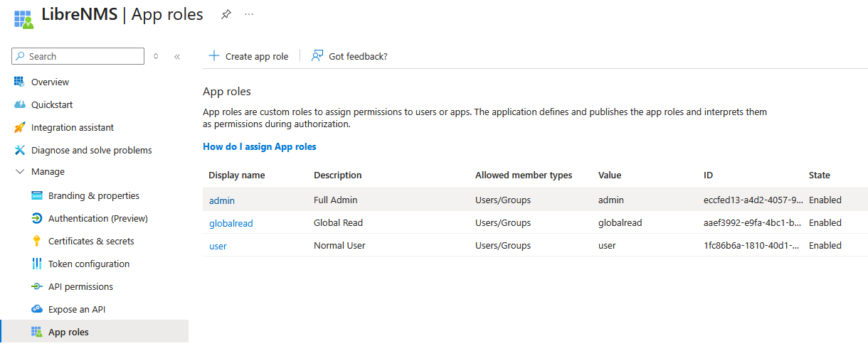Click the API permissions icon

(x=37, y=286)
